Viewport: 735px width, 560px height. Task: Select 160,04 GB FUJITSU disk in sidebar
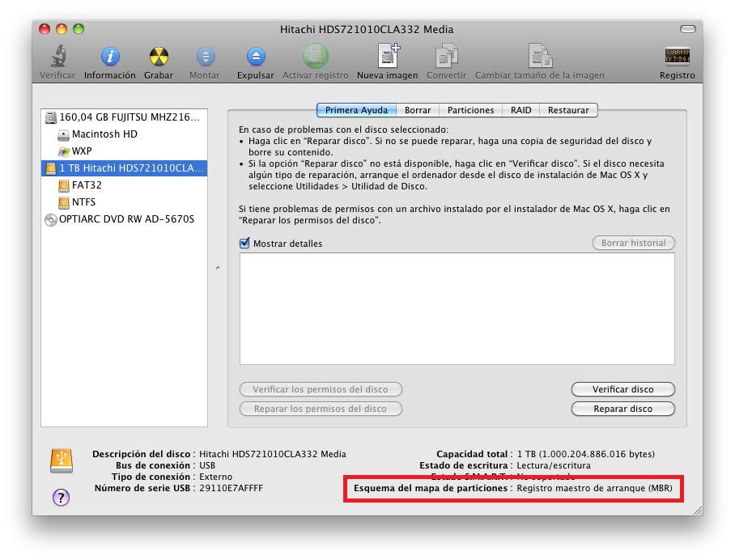[x=124, y=117]
